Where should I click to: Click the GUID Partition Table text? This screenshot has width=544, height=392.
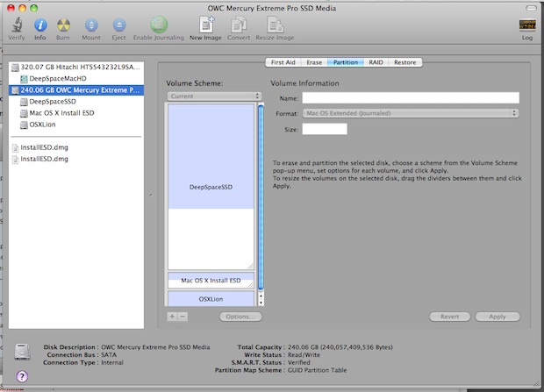tap(317, 370)
